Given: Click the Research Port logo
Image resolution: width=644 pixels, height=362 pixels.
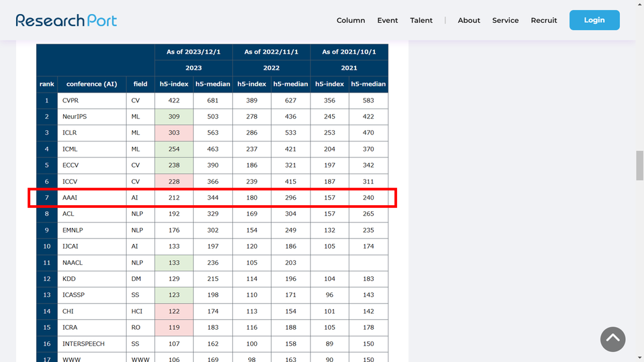Looking at the screenshot, I should point(66,20).
